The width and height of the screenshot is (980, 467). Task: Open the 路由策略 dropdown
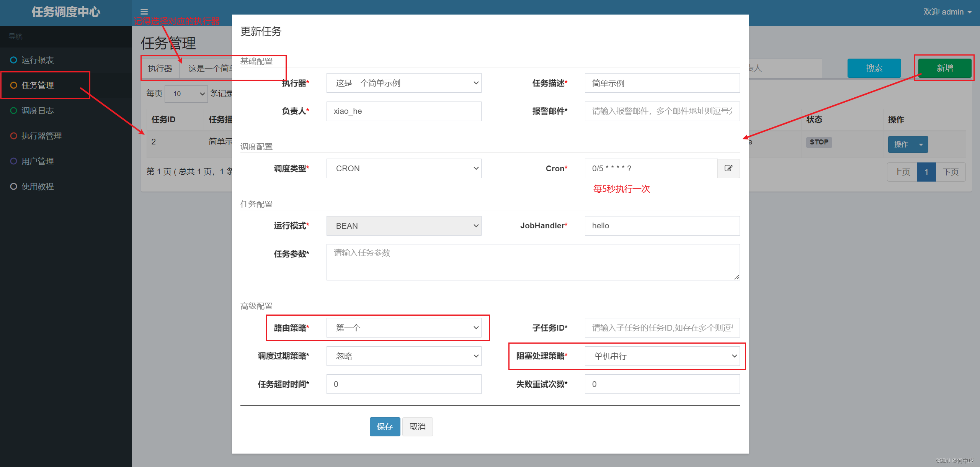403,328
